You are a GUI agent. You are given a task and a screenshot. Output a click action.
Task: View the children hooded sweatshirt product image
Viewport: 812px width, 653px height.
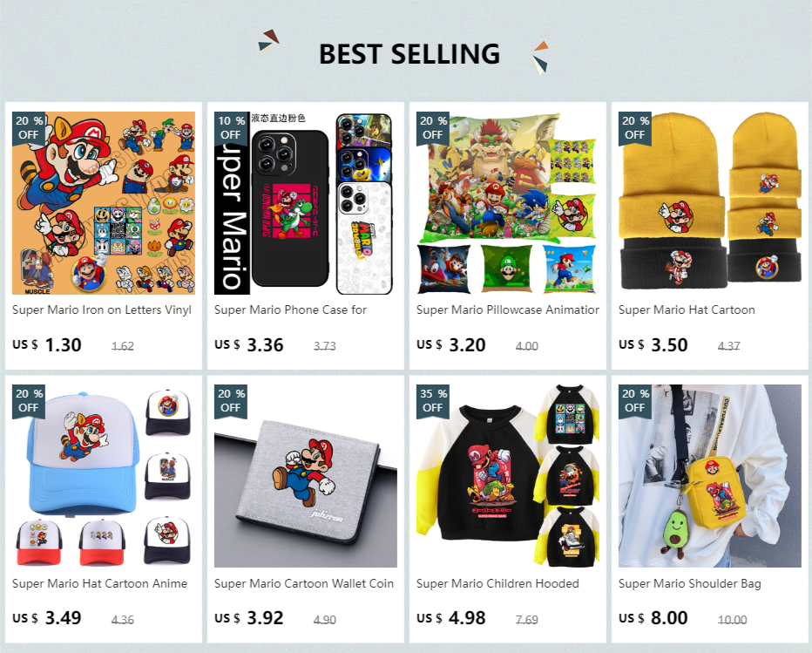507,476
